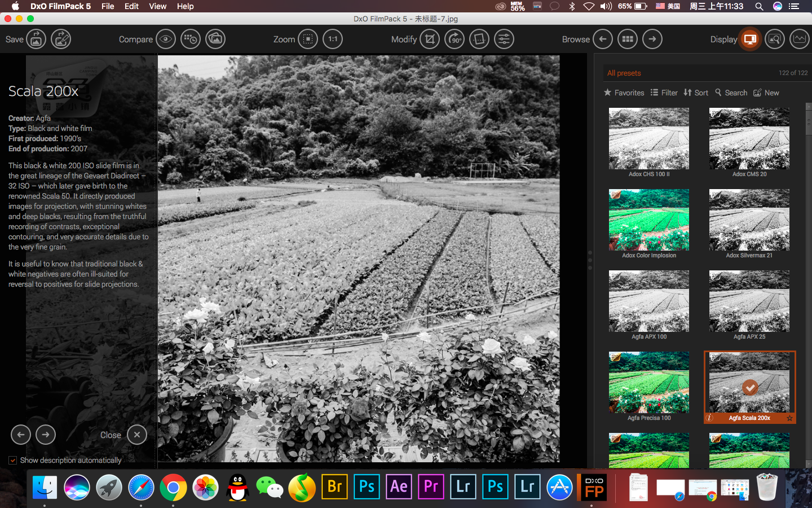Show the image browser grid
Screen dimensions: 812x508
click(628, 39)
